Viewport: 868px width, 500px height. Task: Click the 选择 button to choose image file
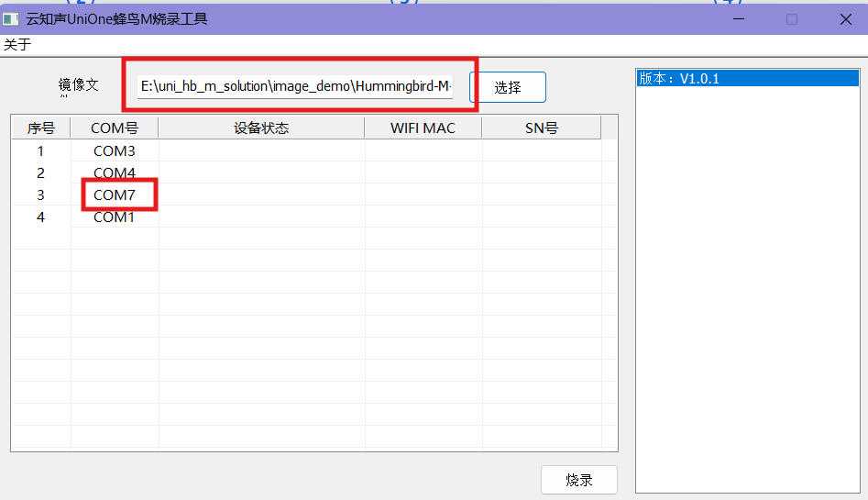click(x=508, y=87)
